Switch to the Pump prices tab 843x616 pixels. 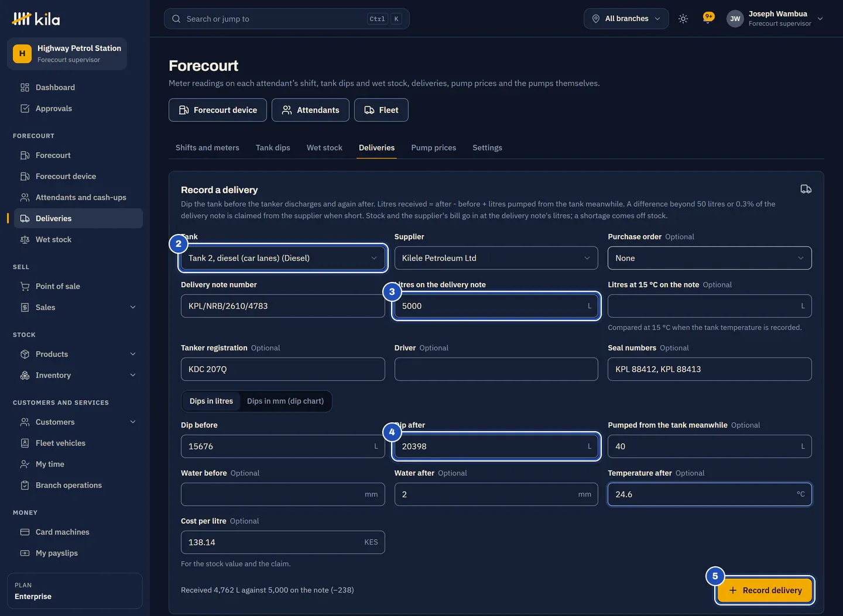(x=434, y=147)
